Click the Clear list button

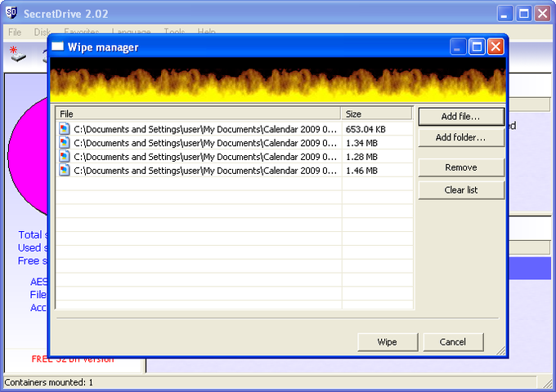(x=461, y=190)
